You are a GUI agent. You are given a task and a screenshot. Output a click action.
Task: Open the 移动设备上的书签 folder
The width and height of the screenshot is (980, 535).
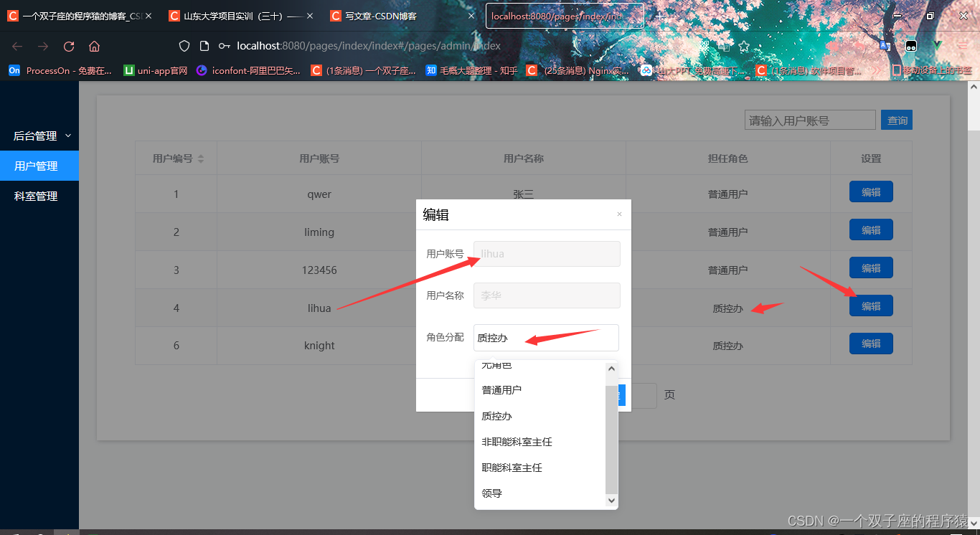[x=932, y=70]
